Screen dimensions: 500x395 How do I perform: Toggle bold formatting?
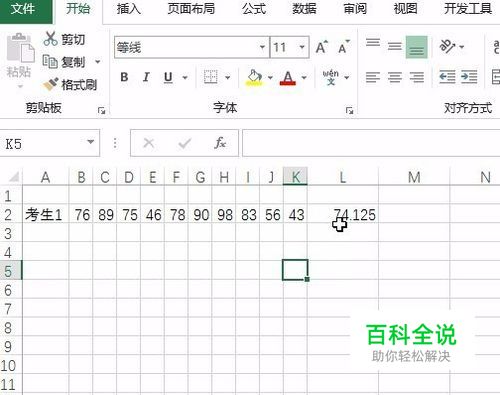coord(124,77)
